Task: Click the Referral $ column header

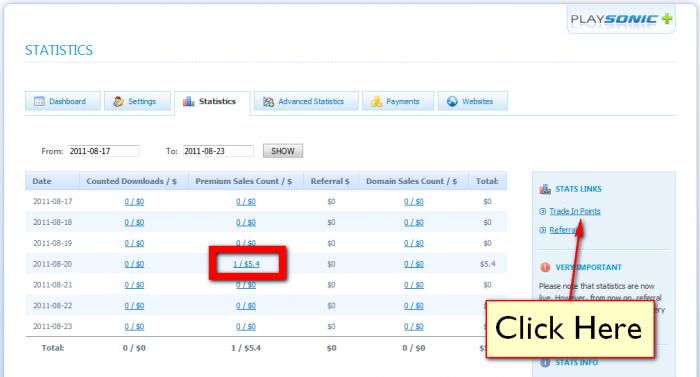Action: (x=330, y=181)
